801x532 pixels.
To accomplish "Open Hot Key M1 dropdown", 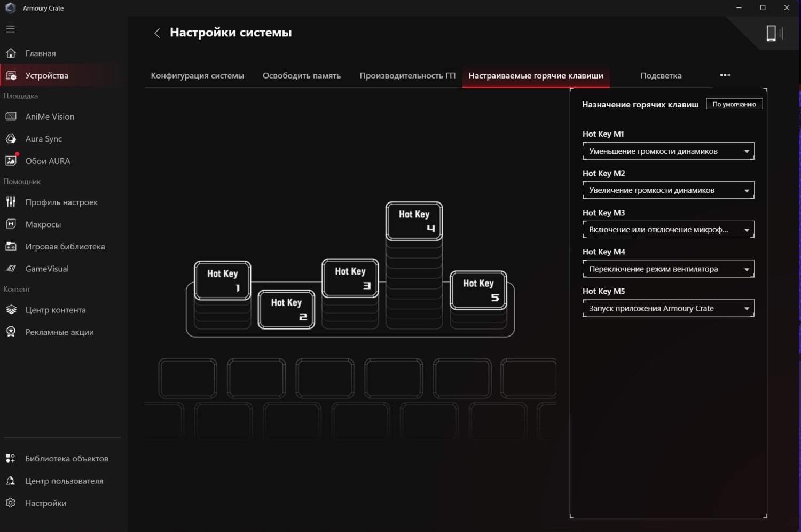I will point(669,151).
